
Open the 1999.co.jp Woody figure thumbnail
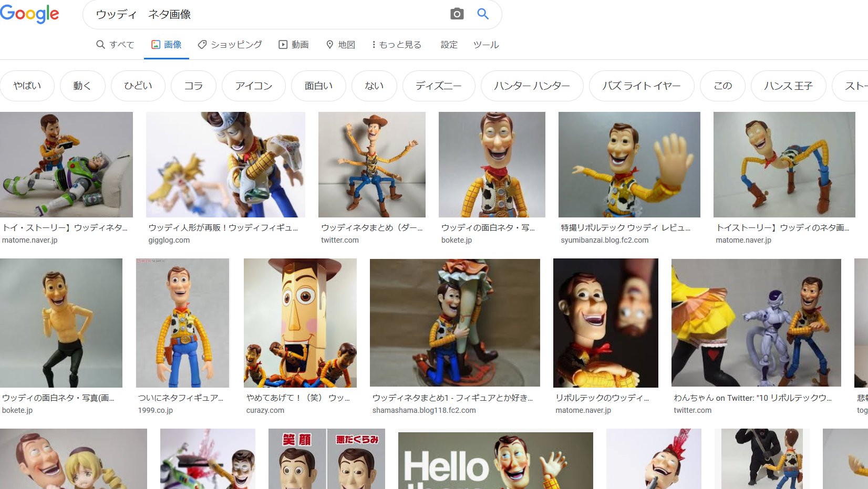(x=182, y=323)
